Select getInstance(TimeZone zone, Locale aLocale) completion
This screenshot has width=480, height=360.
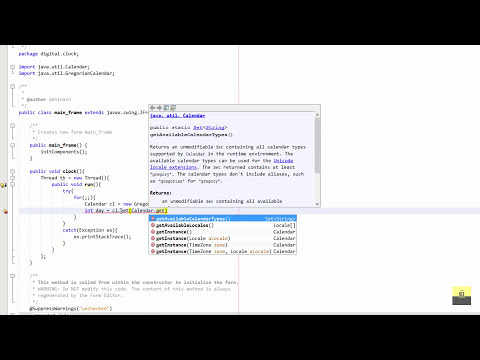[223, 251]
